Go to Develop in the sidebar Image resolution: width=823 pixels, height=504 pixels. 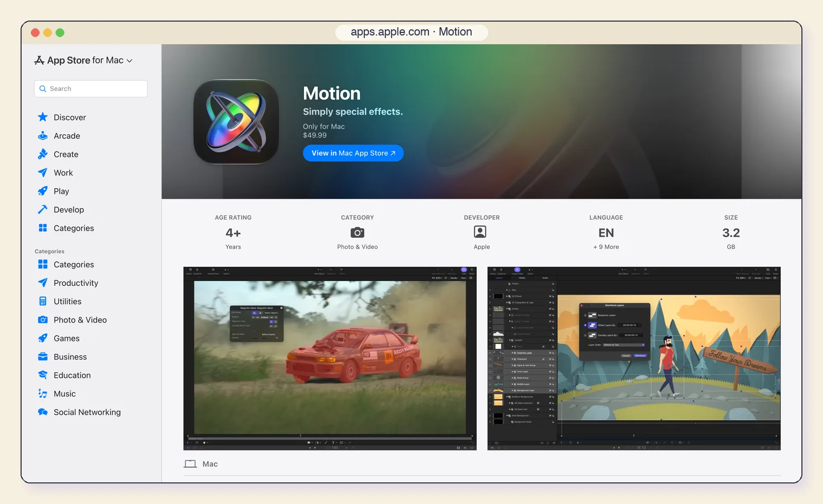coord(69,210)
